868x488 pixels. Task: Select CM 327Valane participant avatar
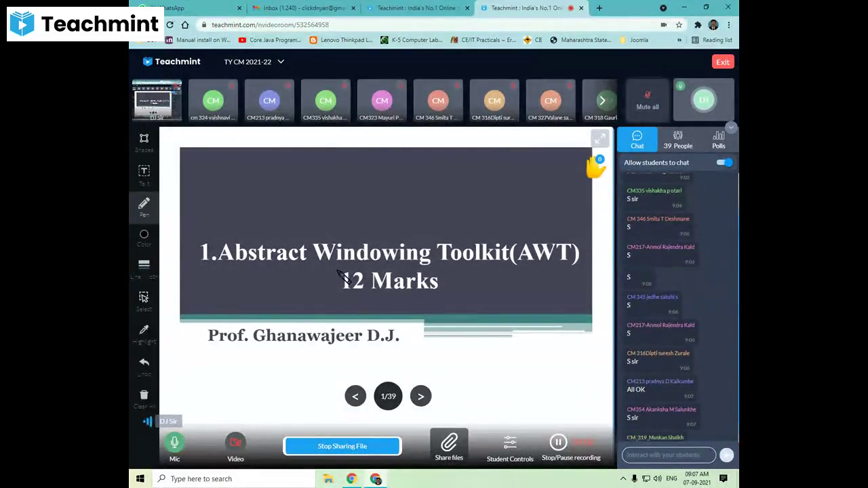(x=551, y=100)
